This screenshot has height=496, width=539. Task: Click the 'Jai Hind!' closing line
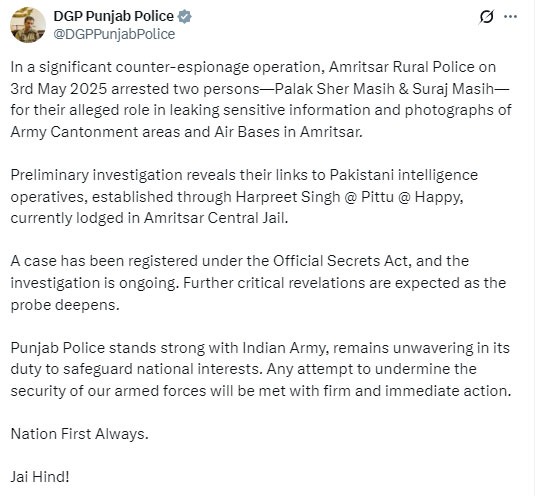40,477
